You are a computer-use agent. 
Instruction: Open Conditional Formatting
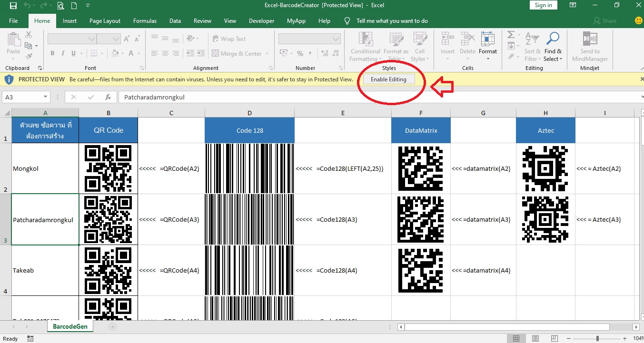(365, 46)
